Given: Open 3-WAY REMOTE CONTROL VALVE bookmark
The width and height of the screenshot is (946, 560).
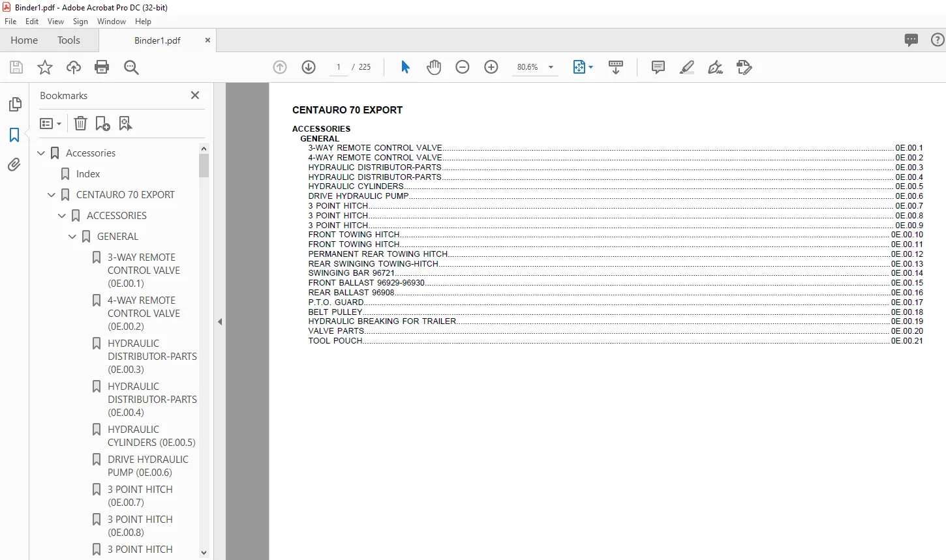Looking at the screenshot, I should click(144, 271).
